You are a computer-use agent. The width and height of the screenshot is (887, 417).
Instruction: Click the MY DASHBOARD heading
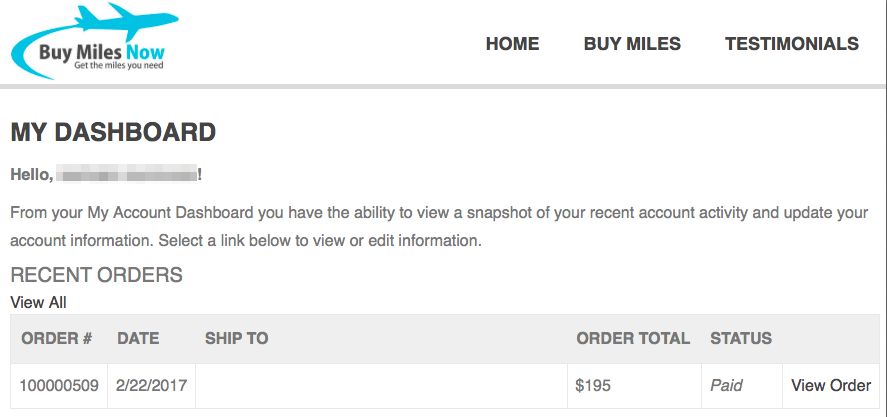click(113, 132)
